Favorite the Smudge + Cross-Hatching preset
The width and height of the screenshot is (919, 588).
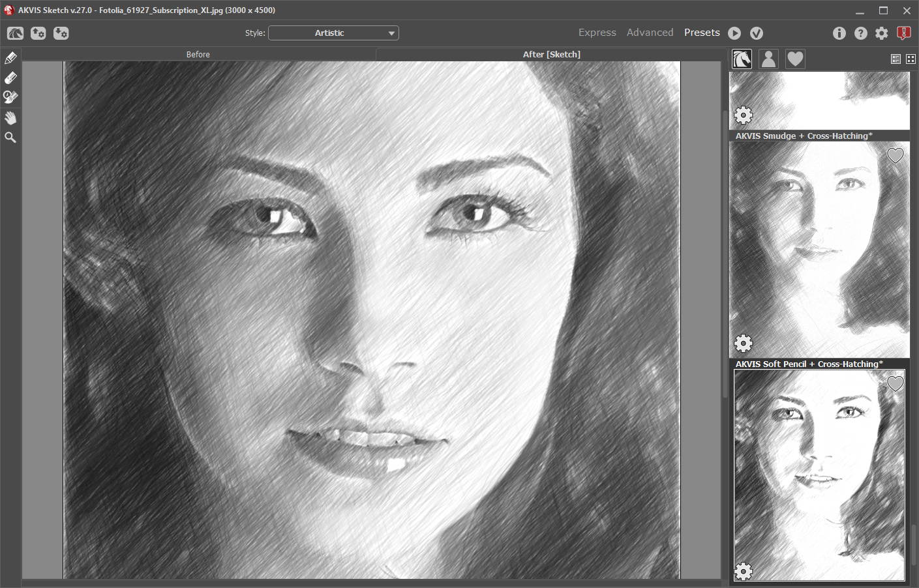click(x=895, y=155)
